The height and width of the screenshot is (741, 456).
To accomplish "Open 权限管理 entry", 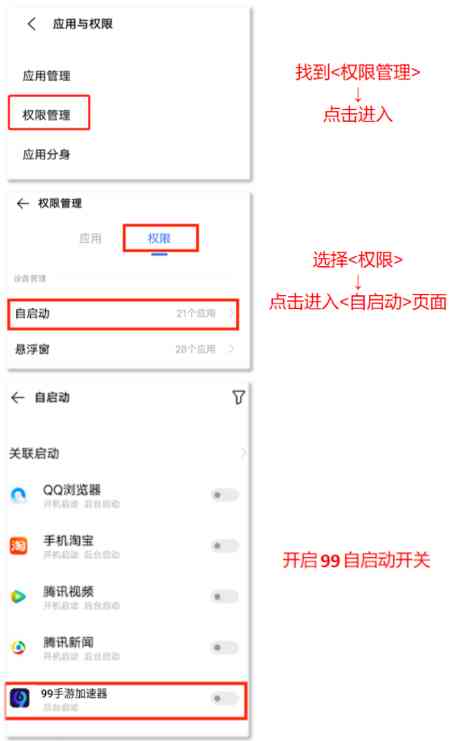I will tap(47, 115).
